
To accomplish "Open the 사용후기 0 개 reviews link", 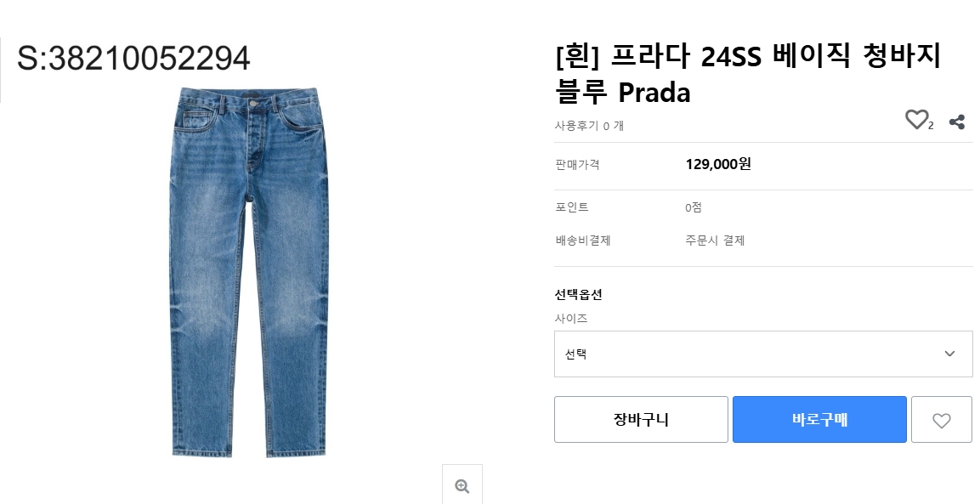I will pyautogui.click(x=589, y=126).
